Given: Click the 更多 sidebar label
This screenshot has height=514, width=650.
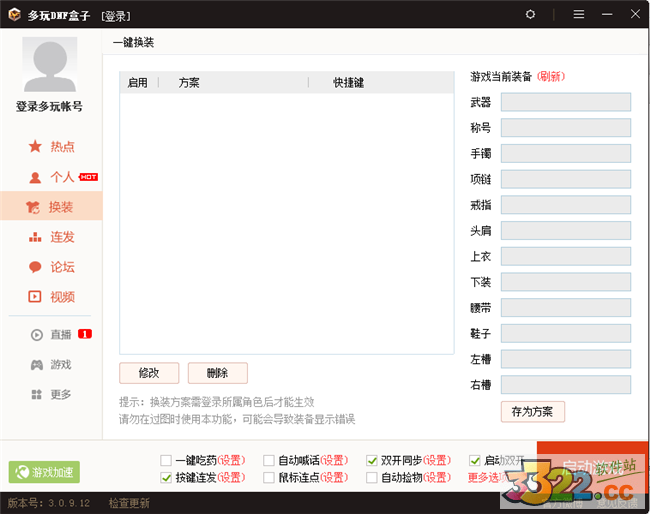Looking at the screenshot, I should 61,394.
